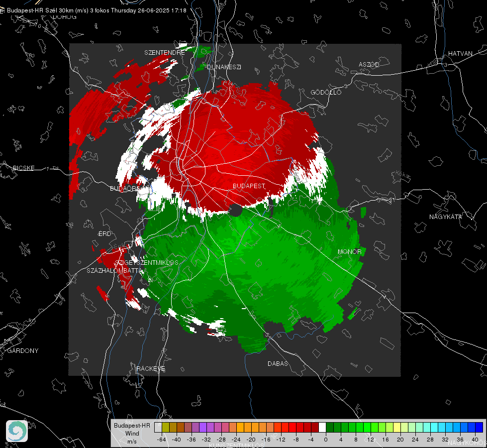Click the DOROG town label
This screenshot has width=487, height=448.
[65, 17]
